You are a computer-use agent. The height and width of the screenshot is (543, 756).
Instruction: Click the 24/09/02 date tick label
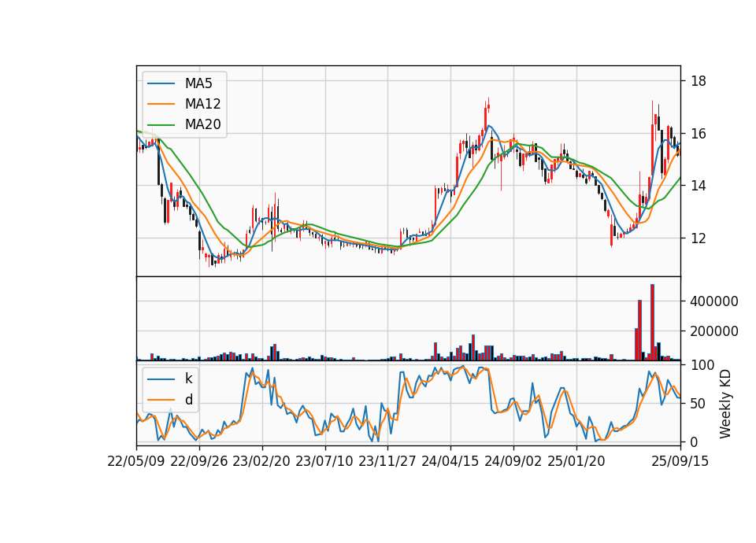point(513,462)
